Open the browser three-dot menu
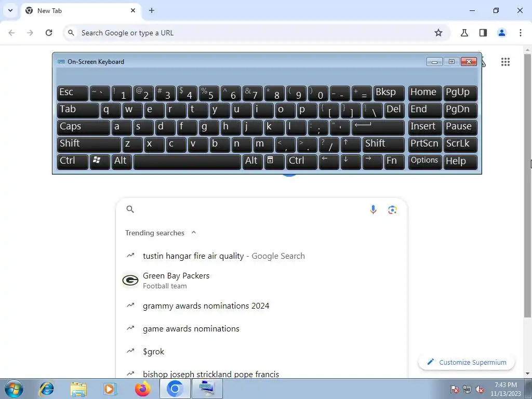Viewport: 532px width, 399px height. point(520,33)
